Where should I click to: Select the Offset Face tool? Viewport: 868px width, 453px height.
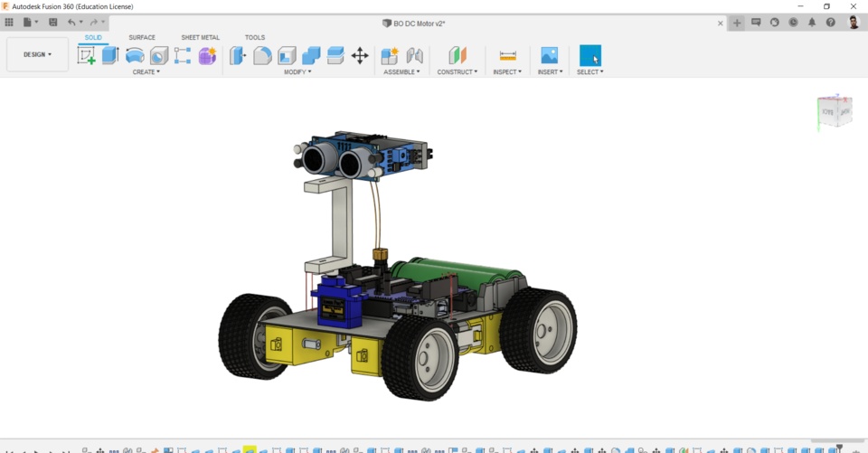335,55
